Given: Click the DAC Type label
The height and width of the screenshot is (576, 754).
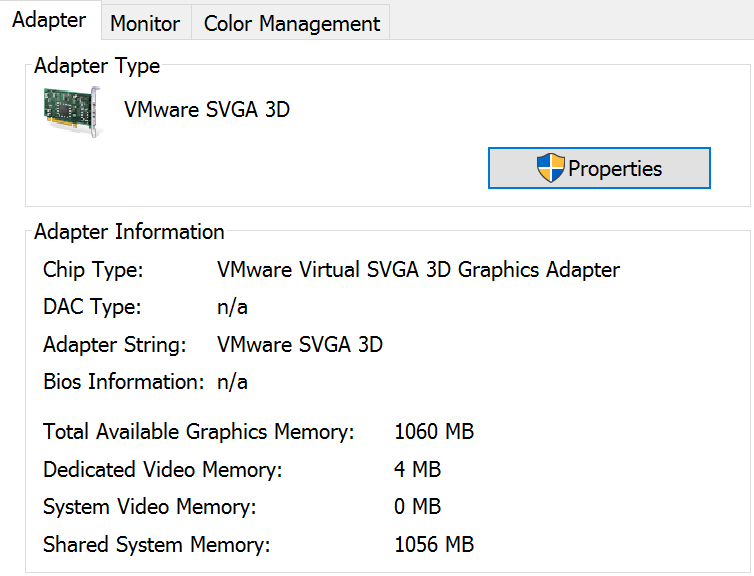Looking at the screenshot, I should coord(92,307).
